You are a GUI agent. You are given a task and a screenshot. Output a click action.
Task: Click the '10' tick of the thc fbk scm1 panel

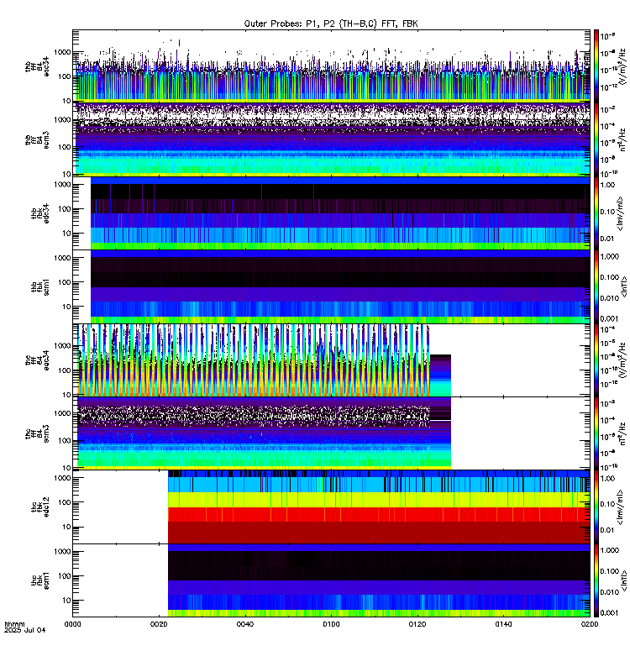point(66,601)
